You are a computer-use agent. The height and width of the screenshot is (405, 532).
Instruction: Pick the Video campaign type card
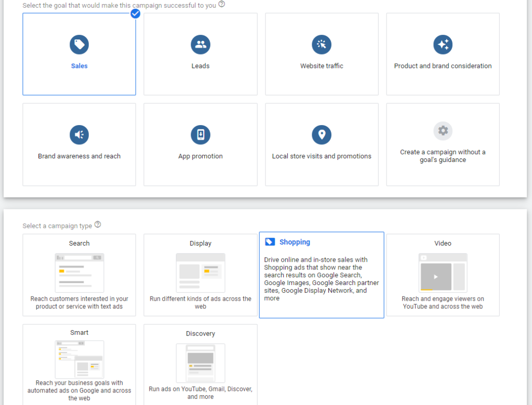click(x=443, y=275)
